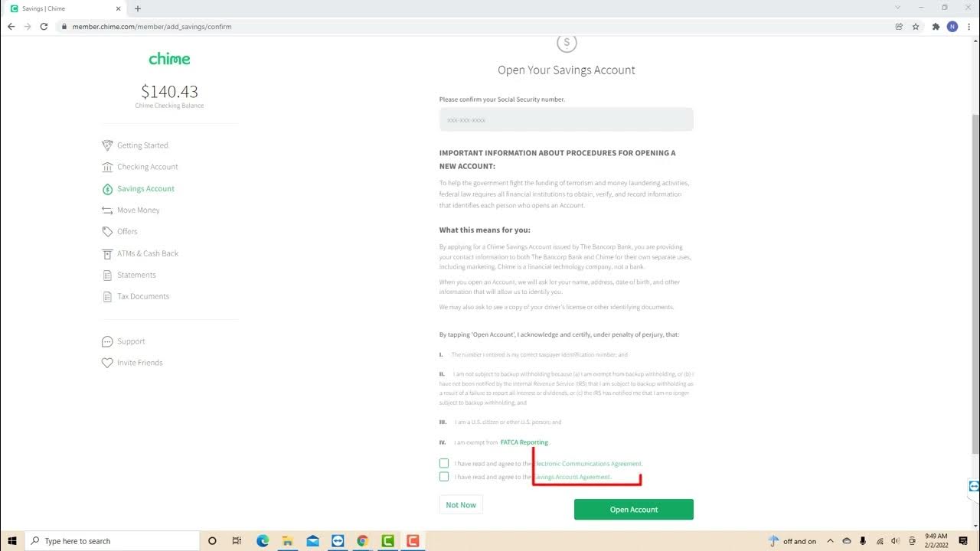
Task: Open the Chrome three-dot menu
Action: click(x=969, y=26)
